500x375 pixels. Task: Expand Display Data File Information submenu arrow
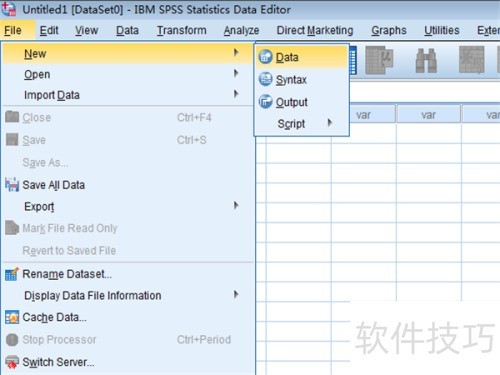236,294
